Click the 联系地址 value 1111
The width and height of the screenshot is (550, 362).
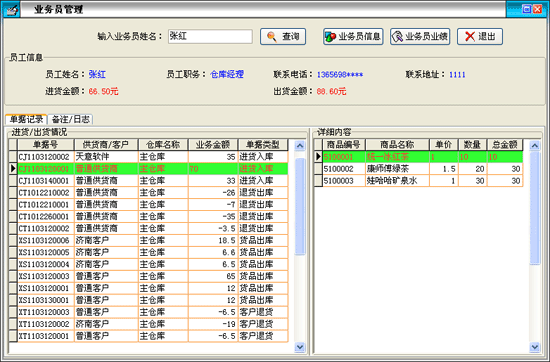457,75
